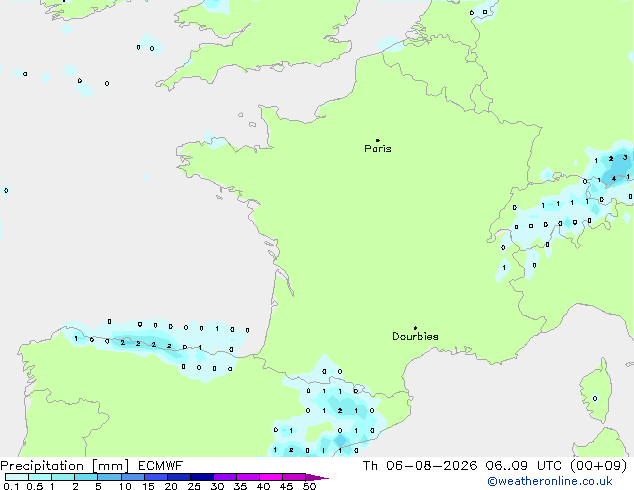This screenshot has width=634, height=490.
Task: Click the 06..09 UTC time range text
Action: pos(524,466)
